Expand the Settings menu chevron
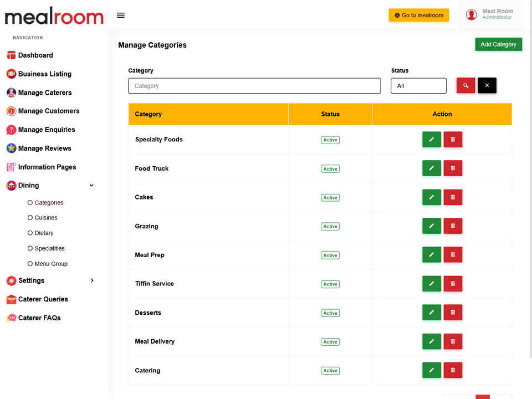 click(x=92, y=280)
